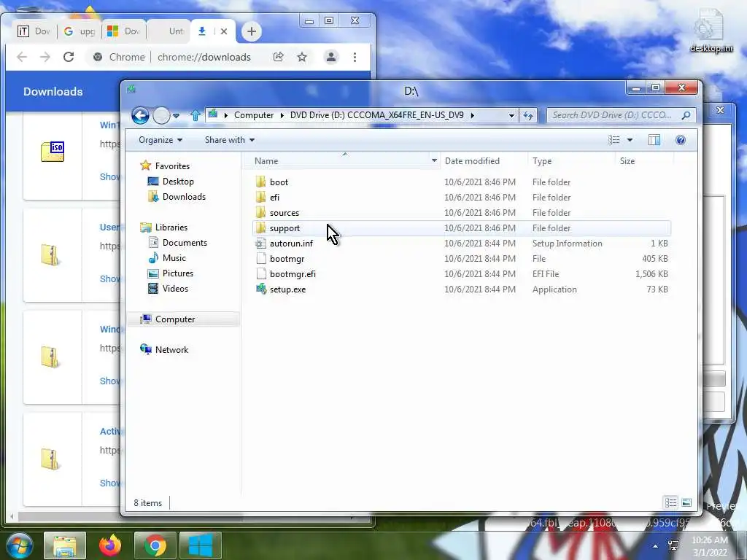Click Libraries in navigation pane

point(171,227)
